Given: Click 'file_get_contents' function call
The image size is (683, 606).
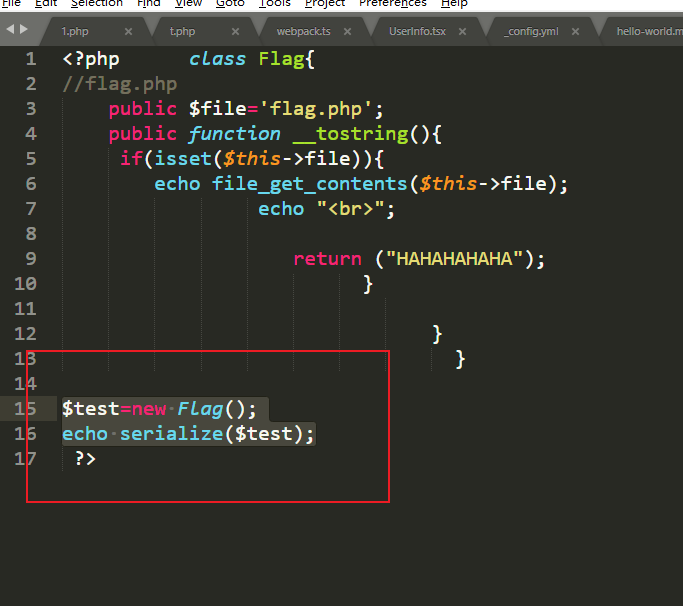Looking at the screenshot, I should coord(309,184).
